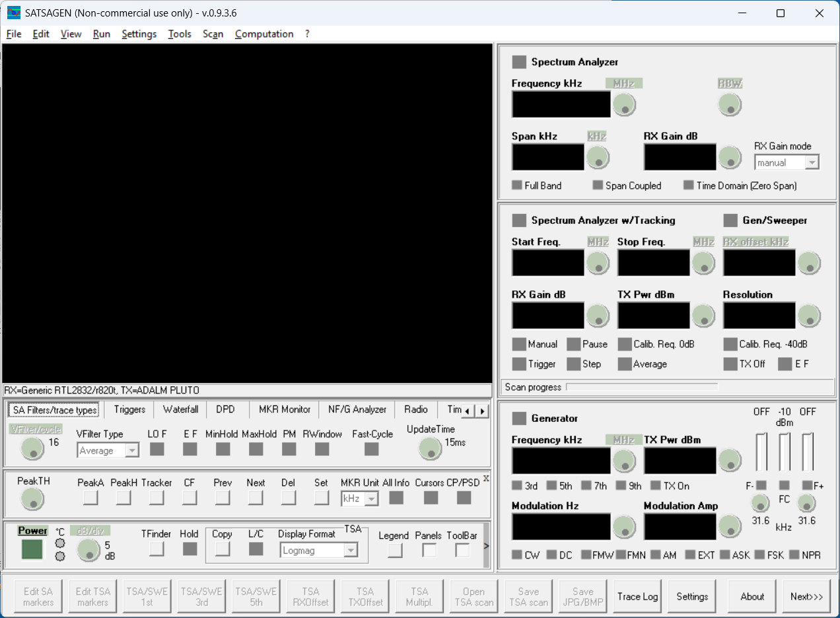840x618 pixels.
Task: Enable the Gen/Sweeper mode
Action: pos(730,221)
